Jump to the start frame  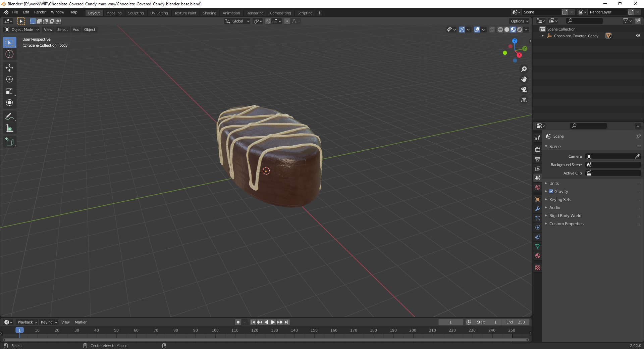pos(253,322)
